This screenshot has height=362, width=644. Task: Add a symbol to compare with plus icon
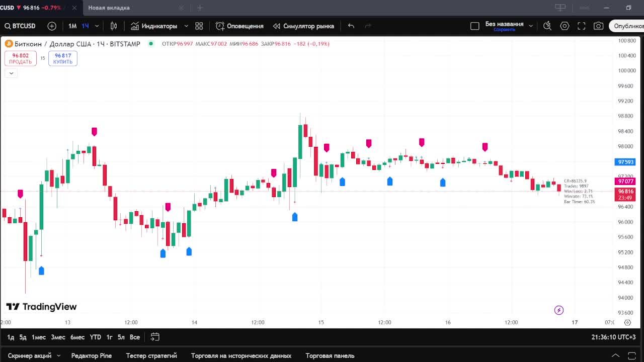click(52, 26)
